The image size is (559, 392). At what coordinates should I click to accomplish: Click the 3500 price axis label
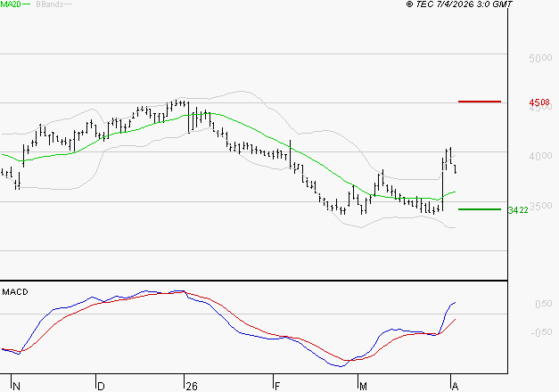pos(540,206)
